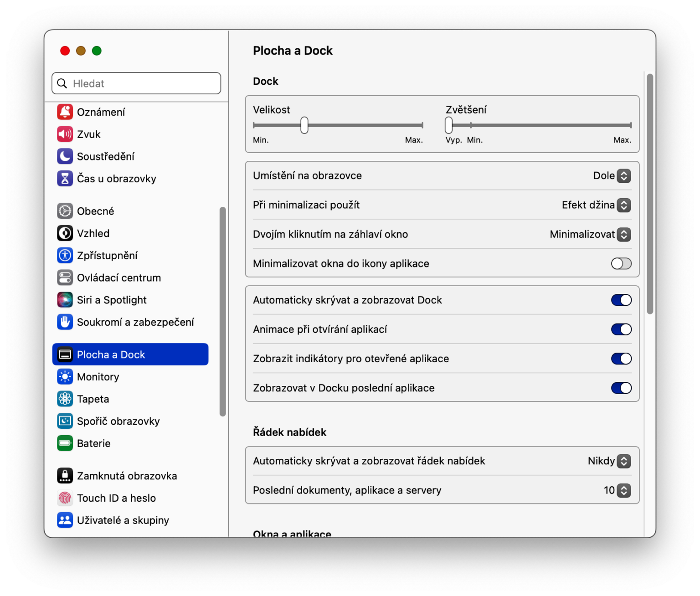Open Zvuk via its speaker icon
The height and width of the screenshot is (596, 700).
65,134
